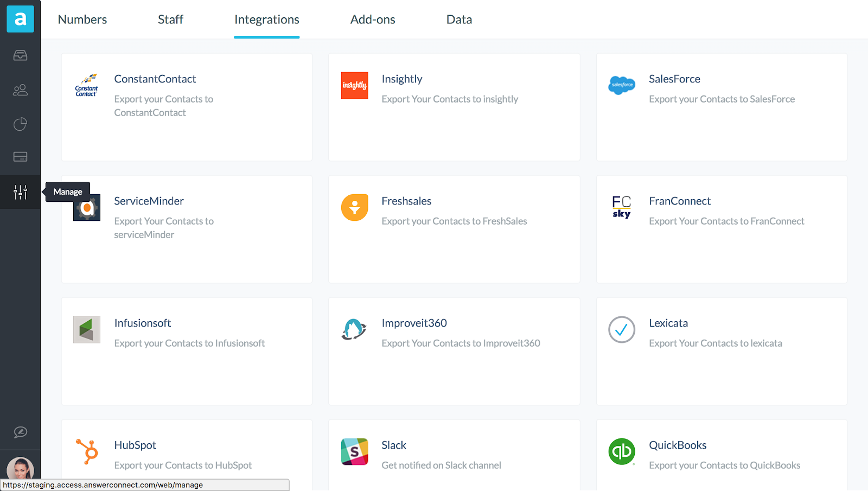Click 'Export your Contacts to ConstantContact' text

pyautogui.click(x=164, y=106)
